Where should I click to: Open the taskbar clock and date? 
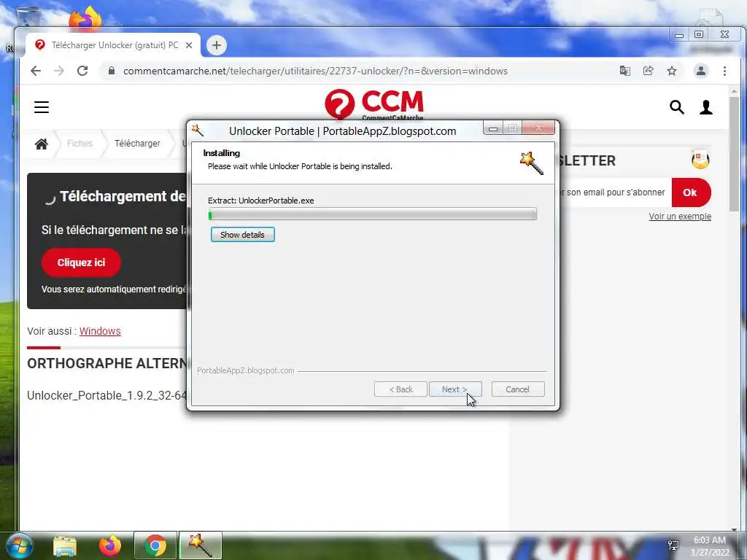pos(710,546)
